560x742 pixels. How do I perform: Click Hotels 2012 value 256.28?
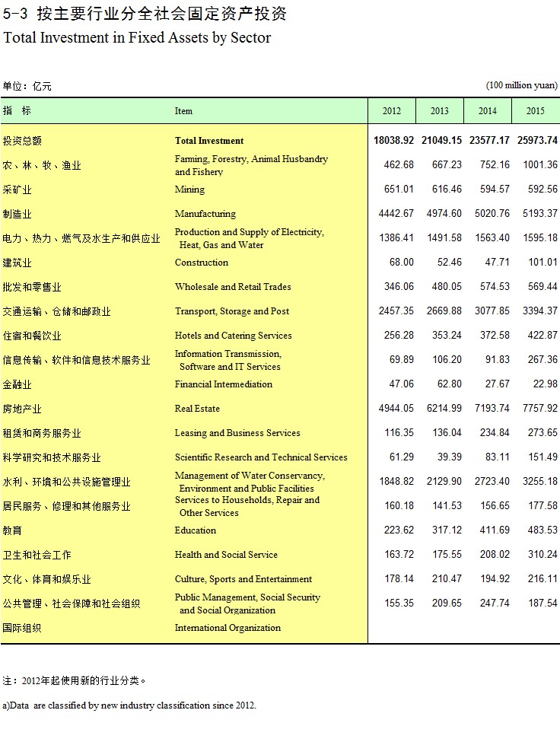click(x=399, y=336)
